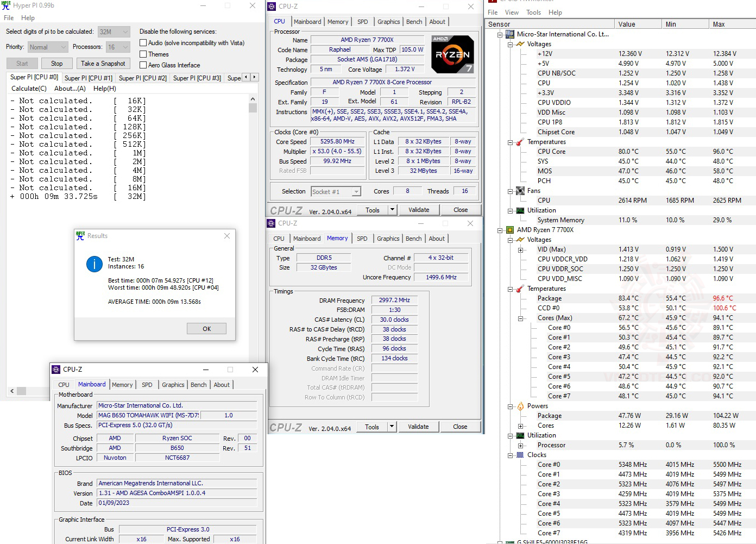Screen dimensions: 756x544
Task: Click the Temperatures sensor icon under AMD Ryzen
Action: (x=520, y=289)
